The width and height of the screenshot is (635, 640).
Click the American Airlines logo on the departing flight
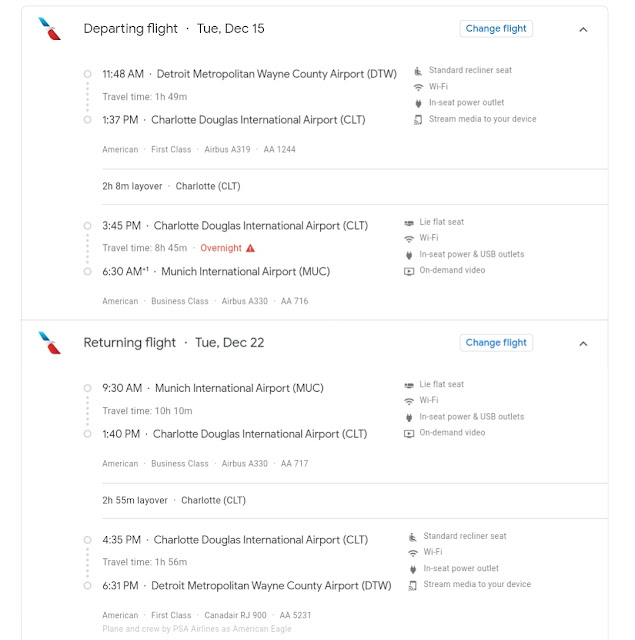[49, 29]
